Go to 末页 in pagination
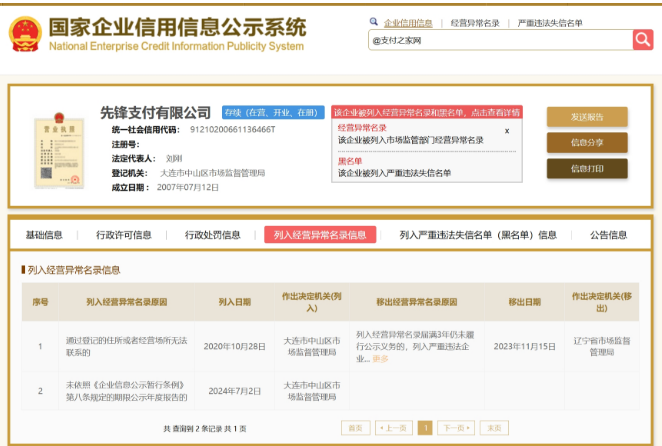This screenshot has width=662, height=446. pyautogui.click(x=494, y=428)
